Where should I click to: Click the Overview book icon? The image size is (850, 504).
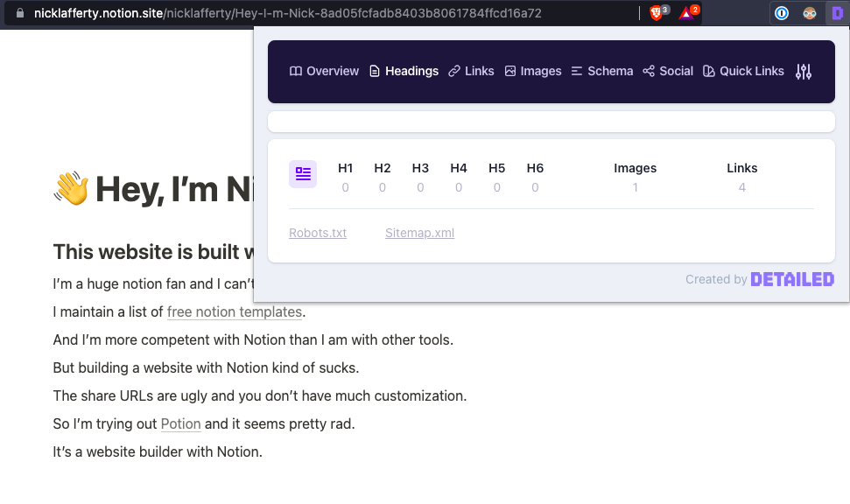click(298, 71)
